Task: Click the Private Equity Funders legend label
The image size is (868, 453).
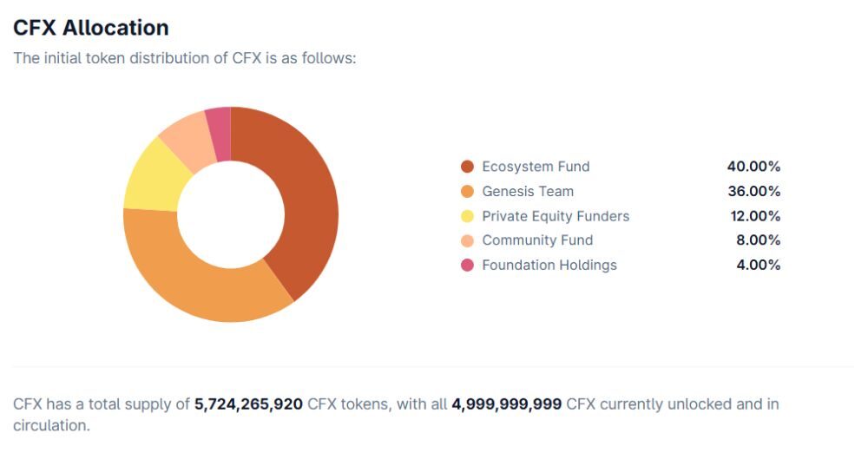Action: tap(556, 216)
